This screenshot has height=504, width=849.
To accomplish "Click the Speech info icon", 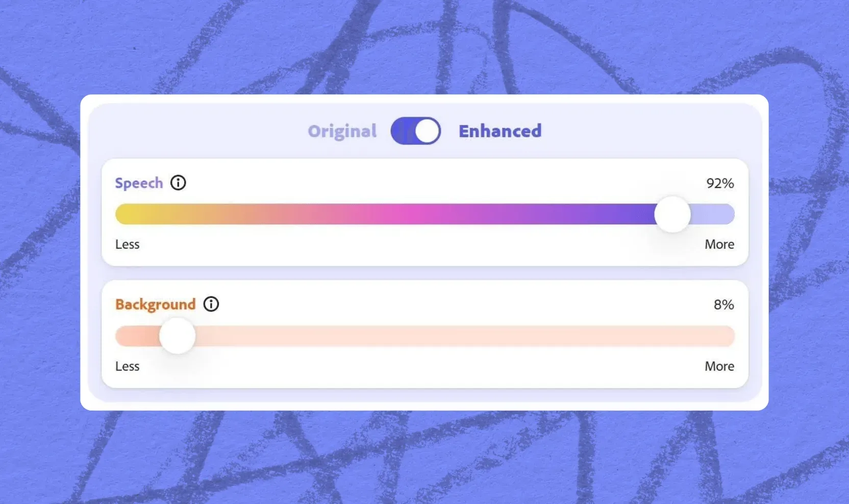I will (x=178, y=183).
